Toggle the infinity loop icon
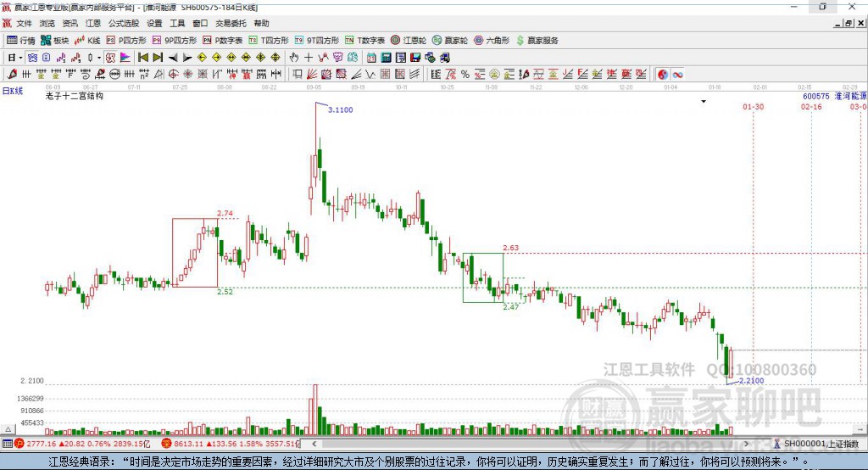 677,75
